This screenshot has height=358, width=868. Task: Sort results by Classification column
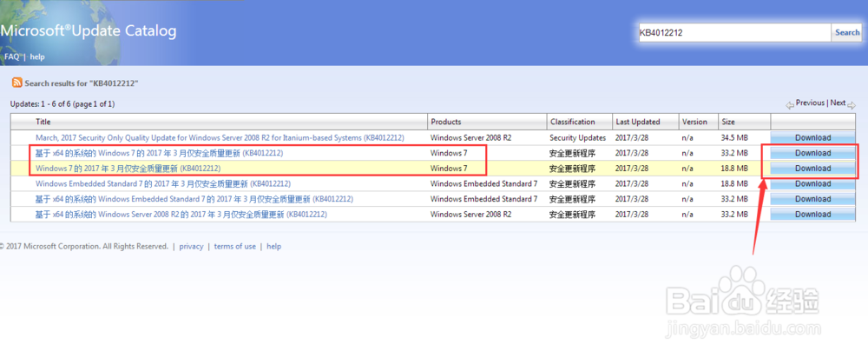(572, 122)
